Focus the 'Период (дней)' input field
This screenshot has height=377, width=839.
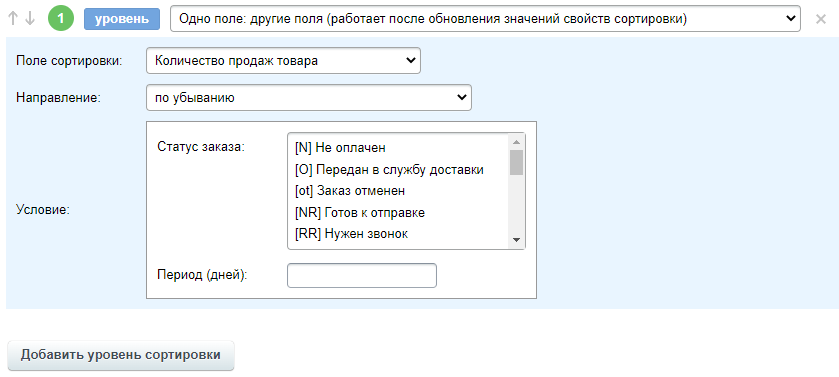point(362,275)
